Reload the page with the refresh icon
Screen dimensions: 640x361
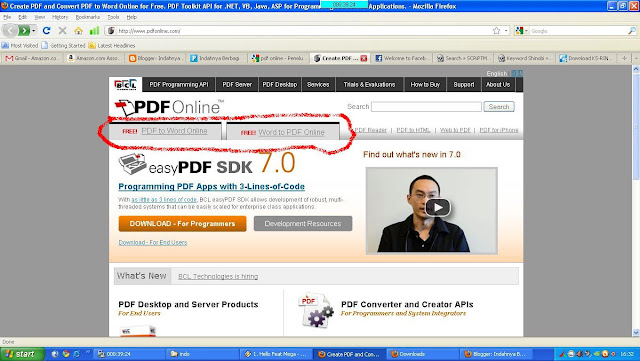click(47, 31)
